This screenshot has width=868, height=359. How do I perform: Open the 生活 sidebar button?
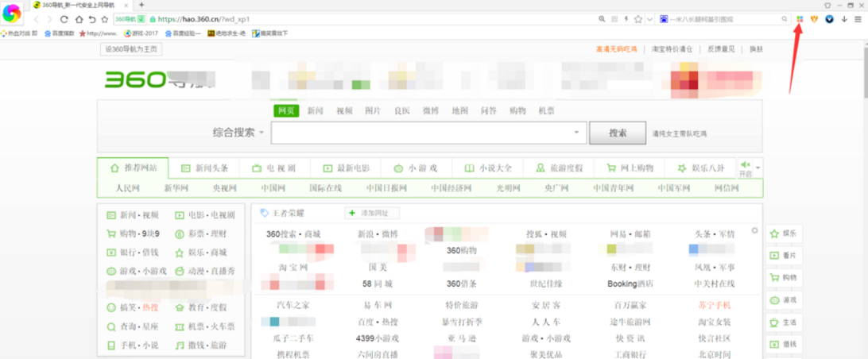tap(784, 322)
